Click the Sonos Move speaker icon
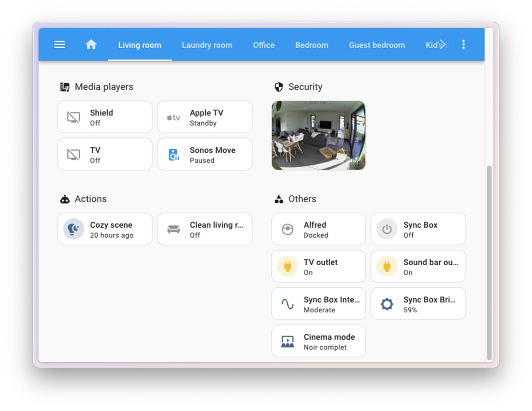The image size is (532, 411). (x=173, y=155)
